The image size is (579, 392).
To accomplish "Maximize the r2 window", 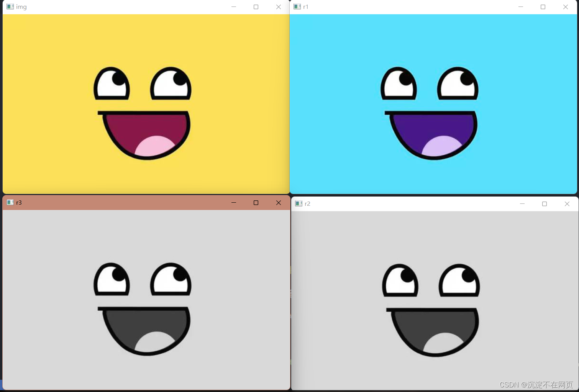I will 545,204.
